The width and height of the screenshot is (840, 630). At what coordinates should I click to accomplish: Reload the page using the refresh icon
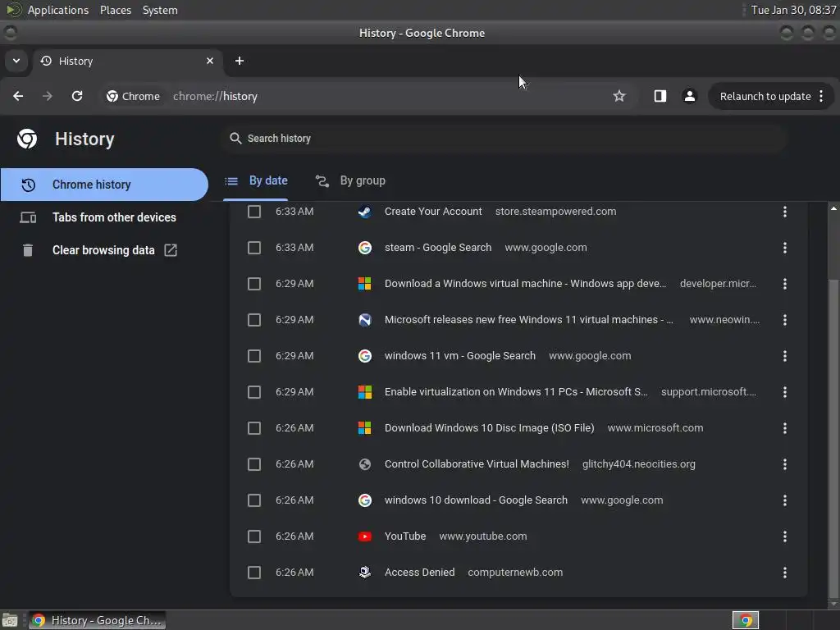[77, 96]
